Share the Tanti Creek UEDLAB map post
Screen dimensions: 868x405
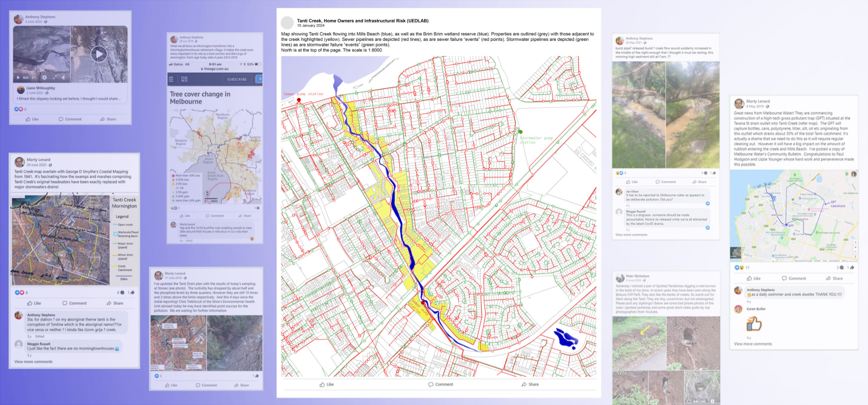click(x=530, y=384)
